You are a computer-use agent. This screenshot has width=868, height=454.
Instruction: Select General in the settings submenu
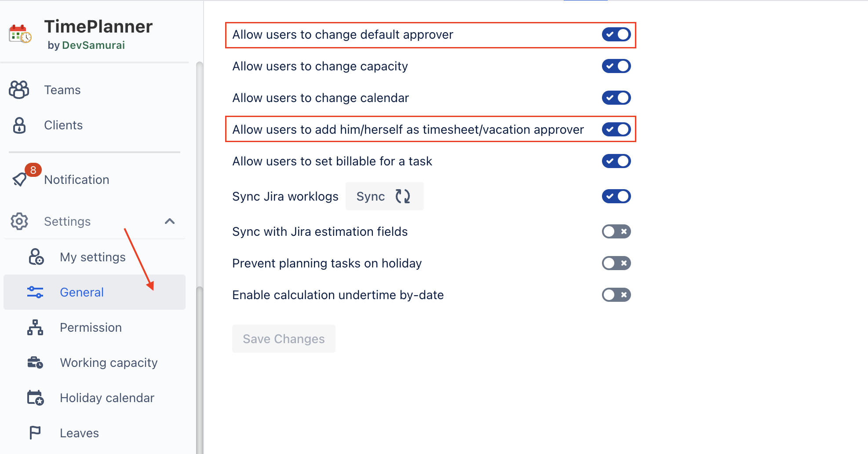tap(95, 292)
